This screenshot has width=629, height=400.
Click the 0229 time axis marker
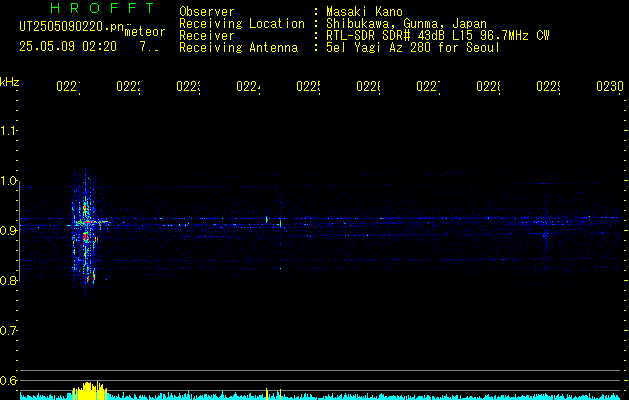[x=548, y=86]
